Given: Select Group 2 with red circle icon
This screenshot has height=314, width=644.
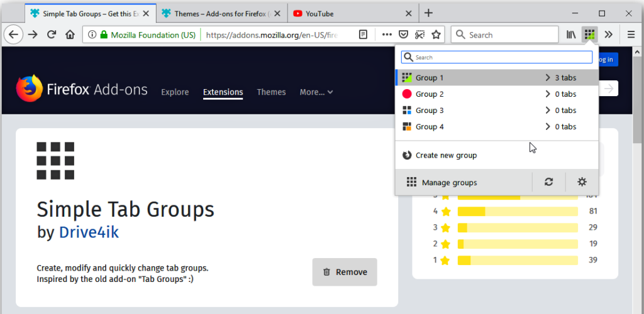Looking at the screenshot, I should [x=497, y=94].
